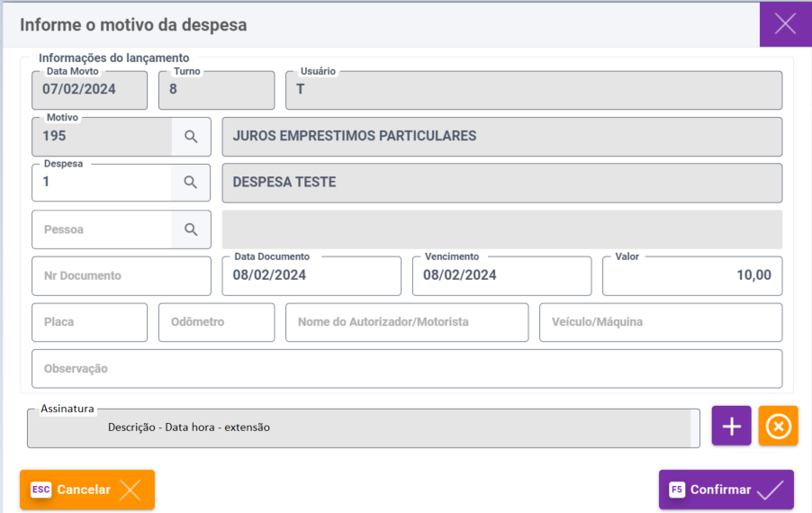Screen dimensions: 812x513
Task: Close the dialog with the purple X
Action: click(785, 24)
